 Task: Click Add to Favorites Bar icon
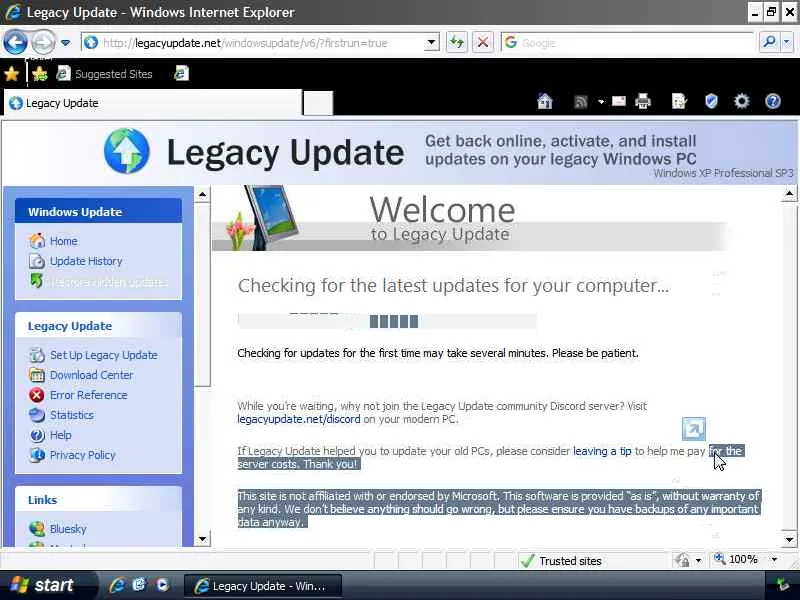coord(39,74)
